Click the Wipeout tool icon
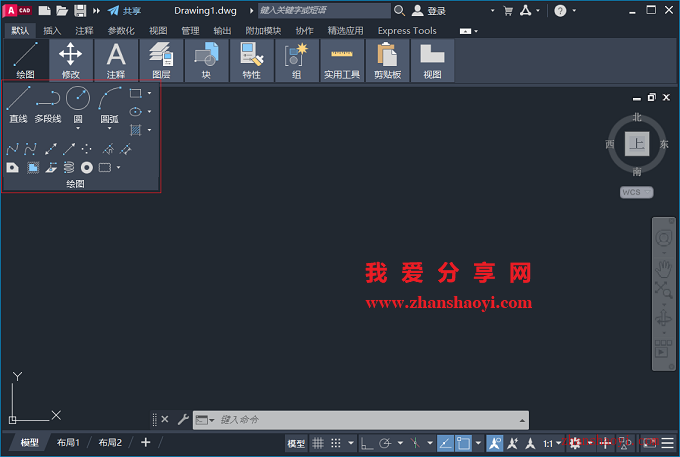680x457 pixels. [33, 168]
